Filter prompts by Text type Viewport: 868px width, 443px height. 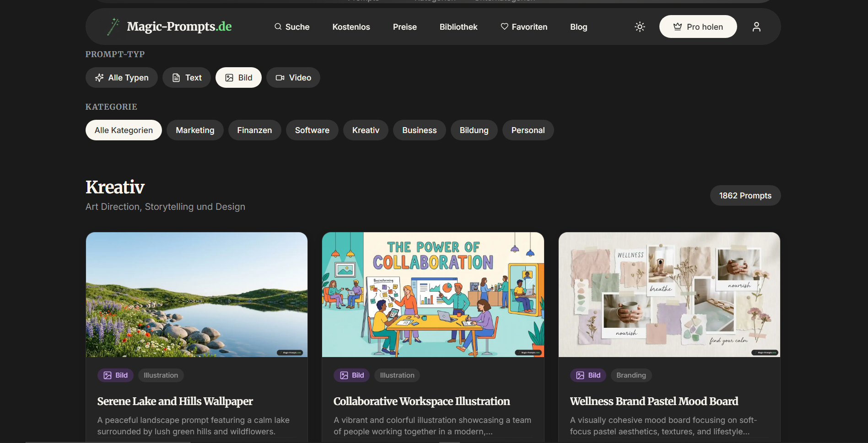click(186, 78)
